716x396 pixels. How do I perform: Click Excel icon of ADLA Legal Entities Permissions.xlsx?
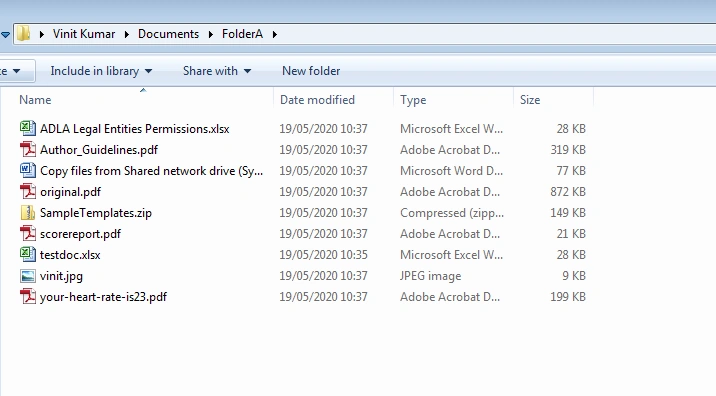28,128
